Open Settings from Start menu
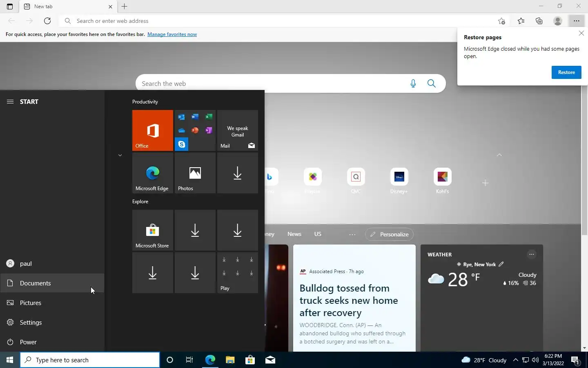The width and height of the screenshot is (588, 368). pos(52,323)
